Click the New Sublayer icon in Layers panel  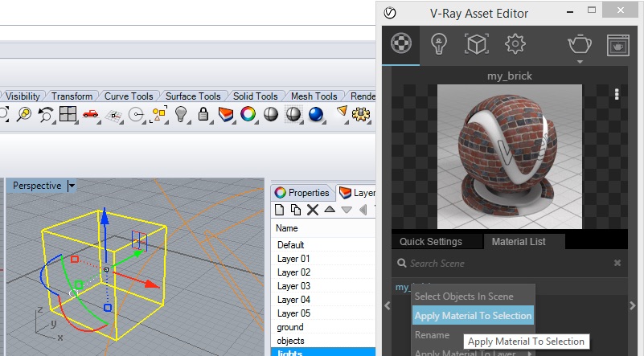click(296, 210)
